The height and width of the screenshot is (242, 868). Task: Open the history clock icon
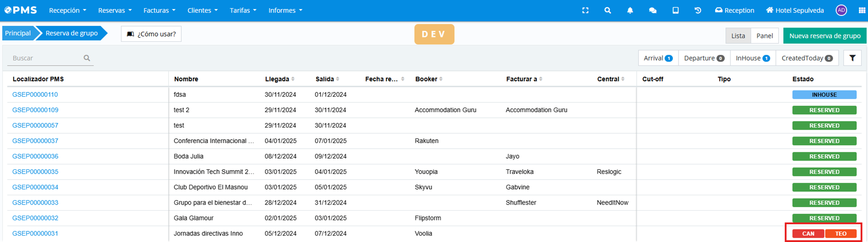[x=698, y=10]
